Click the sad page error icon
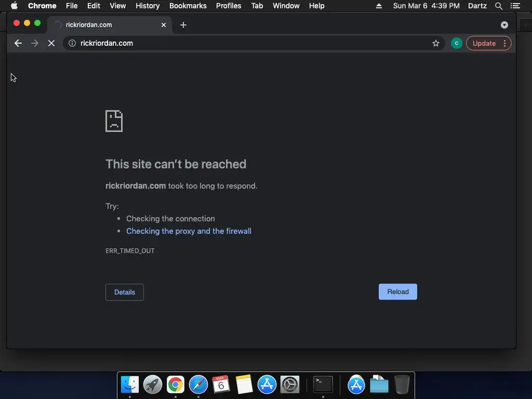This screenshot has width=532, height=399. click(x=114, y=121)
